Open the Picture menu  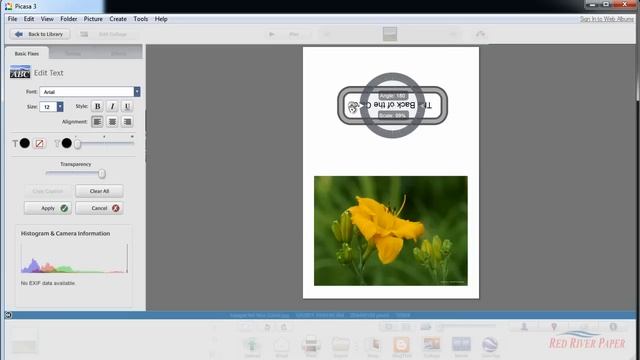tap(93, 19)
